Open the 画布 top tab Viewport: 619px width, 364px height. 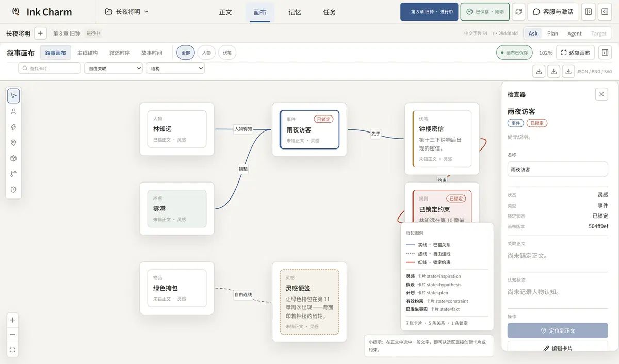(260, 12)
